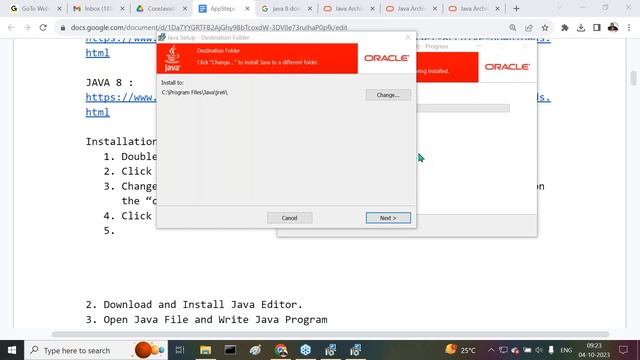Bookmark this page with star icon
This screenshot has width=640, height=360.
(545, 28)
